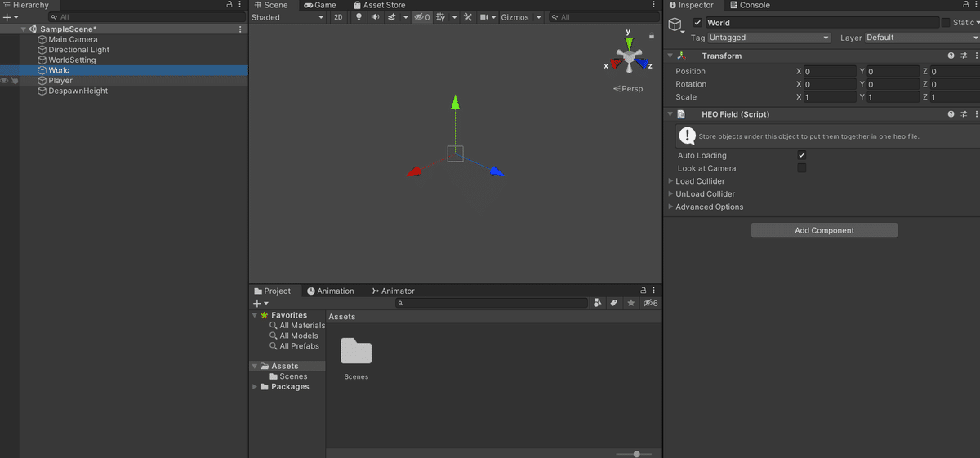
Task: Search by label tag icon in Project panel
Action: pyautogui.click(x=614, y=303)
